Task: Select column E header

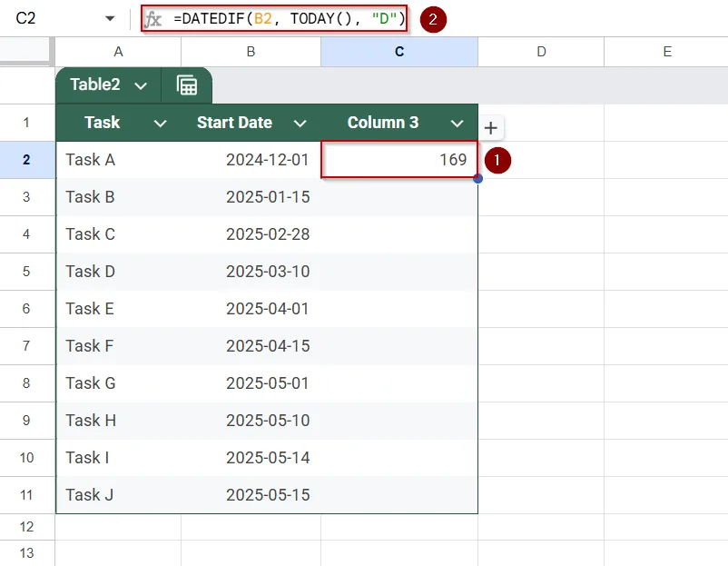Action: click(x=666, y=52)
